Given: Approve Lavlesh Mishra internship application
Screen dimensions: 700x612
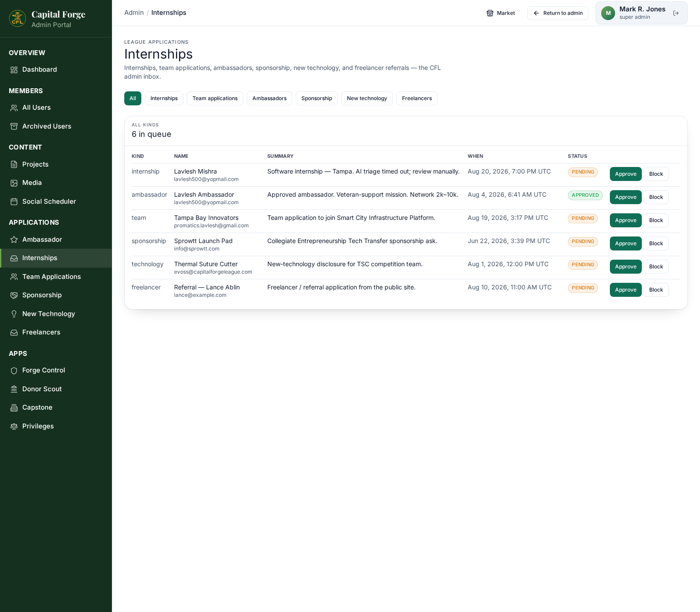Looking at the screenshot, I should click(x=626, y=174).
